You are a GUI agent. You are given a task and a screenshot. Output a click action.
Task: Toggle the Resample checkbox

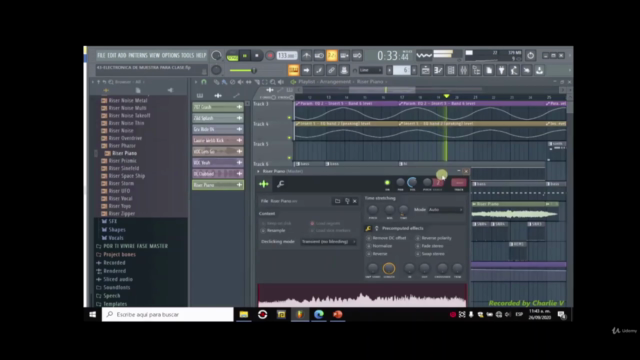point(263,231)
